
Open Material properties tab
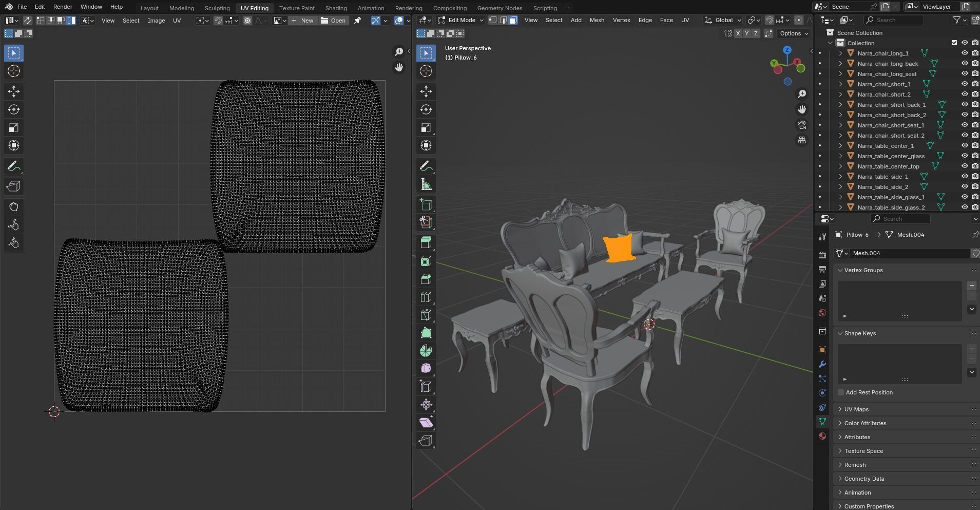coord(822,436)
